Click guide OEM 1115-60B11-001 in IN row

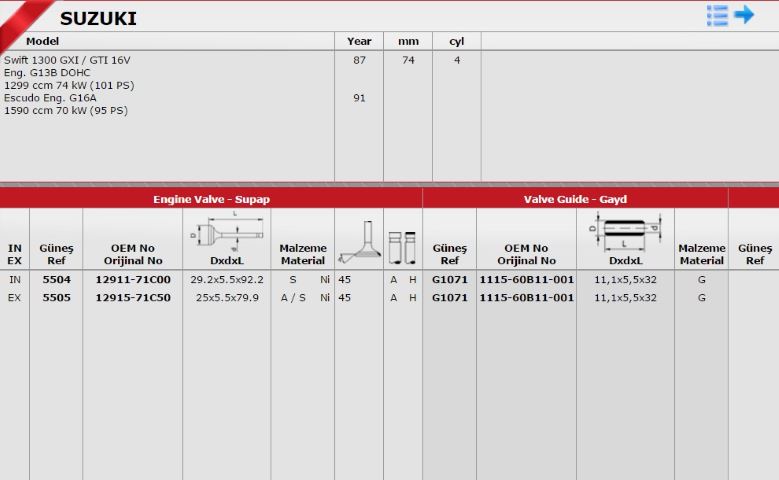click(x=527, y=279)
